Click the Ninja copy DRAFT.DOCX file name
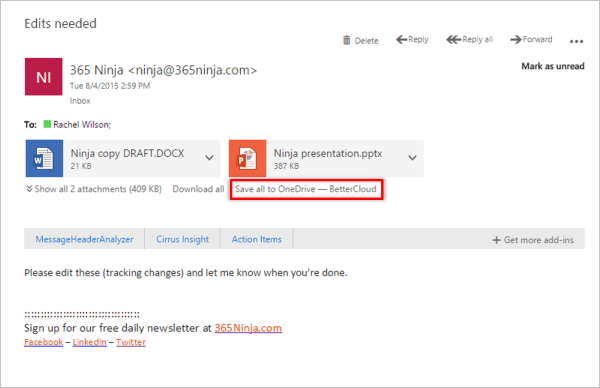The image size is (600, 388). coord(127,153)
